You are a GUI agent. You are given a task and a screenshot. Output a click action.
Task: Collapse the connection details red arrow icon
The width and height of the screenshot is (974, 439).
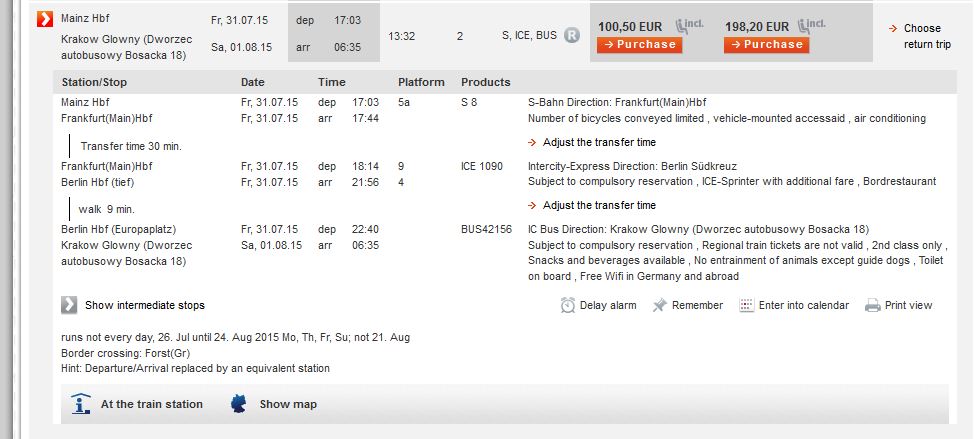[45, 19]
